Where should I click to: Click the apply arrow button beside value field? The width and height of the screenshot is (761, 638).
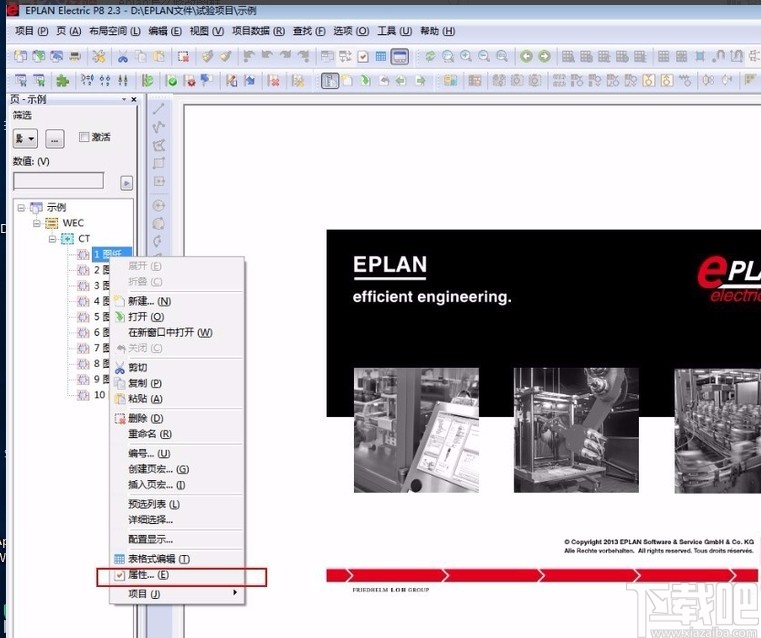click(126, 183)
